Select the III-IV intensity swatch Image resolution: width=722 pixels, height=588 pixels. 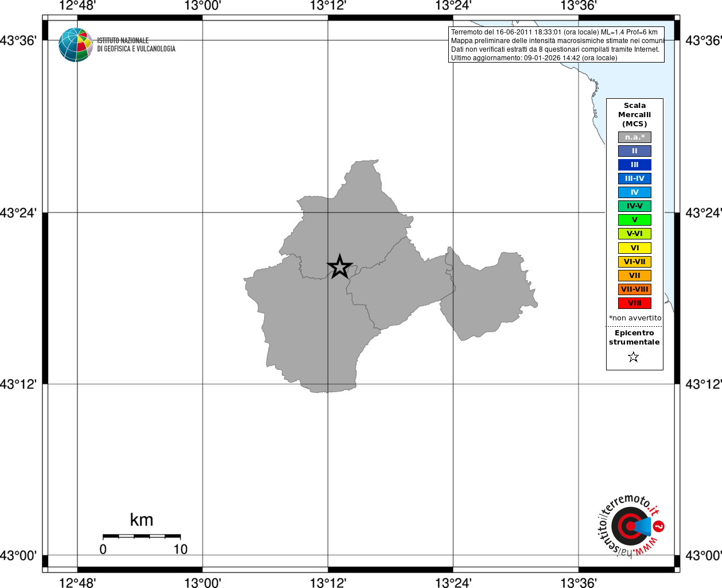pos(635,179)
